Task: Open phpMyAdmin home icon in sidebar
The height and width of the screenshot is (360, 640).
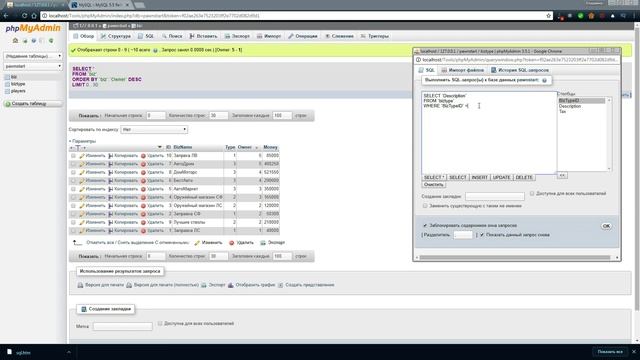Action: 16,40
